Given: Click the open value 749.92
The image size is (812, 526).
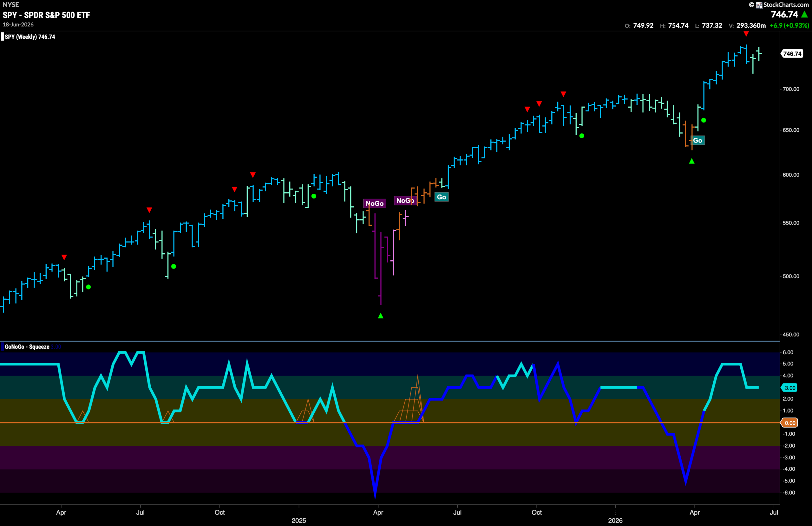Looking at the screenshot, I should [643, 26].
